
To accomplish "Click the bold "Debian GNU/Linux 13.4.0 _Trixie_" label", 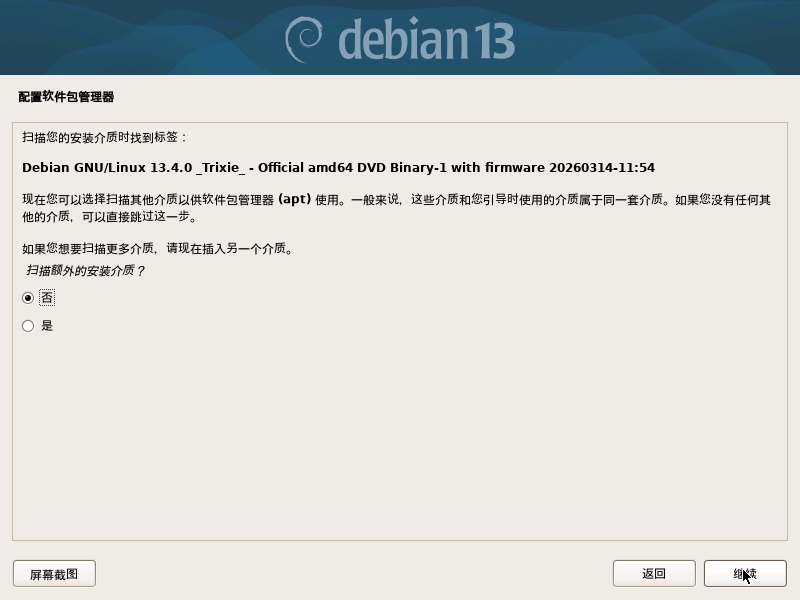I will point(134,168).
